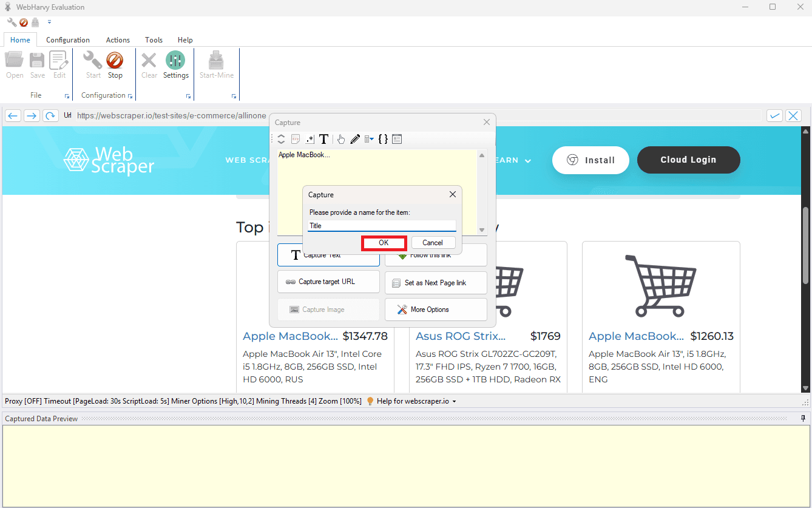812x508 pixels.
Task: Select the regex (.*) tool
Action: tap(310, 139)
